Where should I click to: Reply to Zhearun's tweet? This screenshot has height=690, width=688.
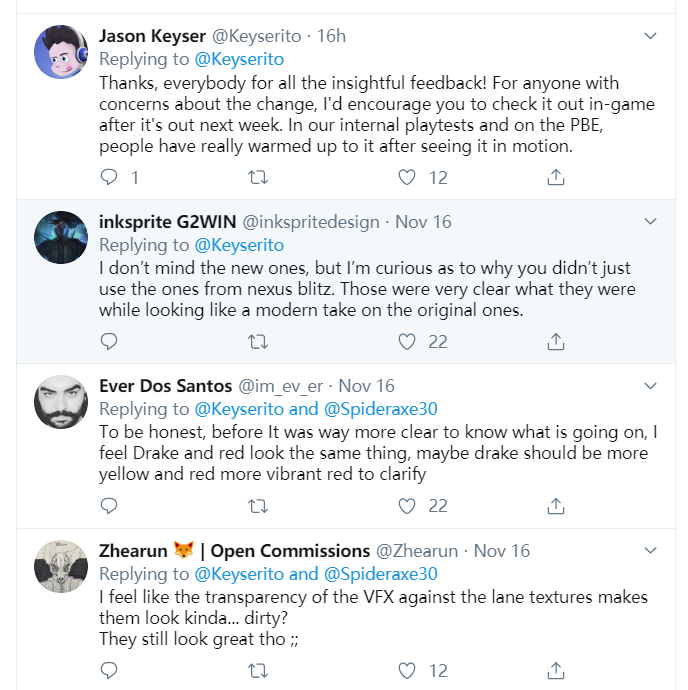[x=110, y=670]
